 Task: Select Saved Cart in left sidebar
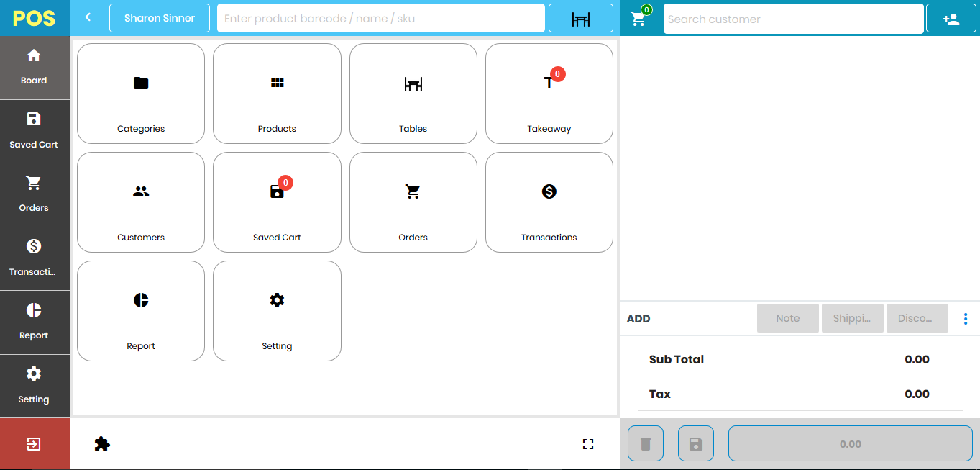[x=34, y=131]
